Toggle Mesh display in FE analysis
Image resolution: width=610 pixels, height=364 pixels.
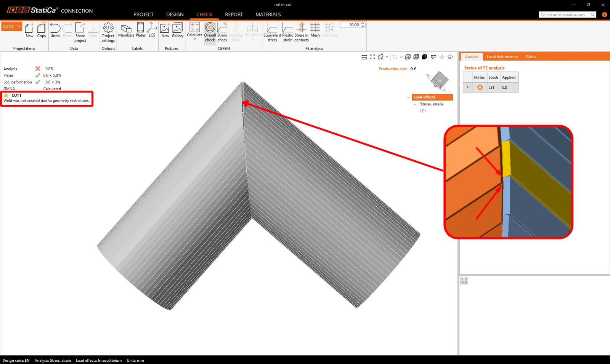pos(315,30)
